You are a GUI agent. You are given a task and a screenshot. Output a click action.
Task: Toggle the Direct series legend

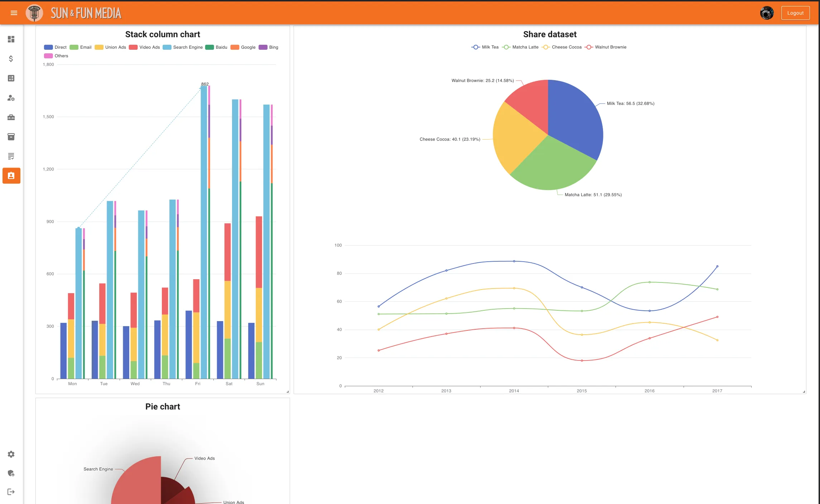[x=55, y=47]
